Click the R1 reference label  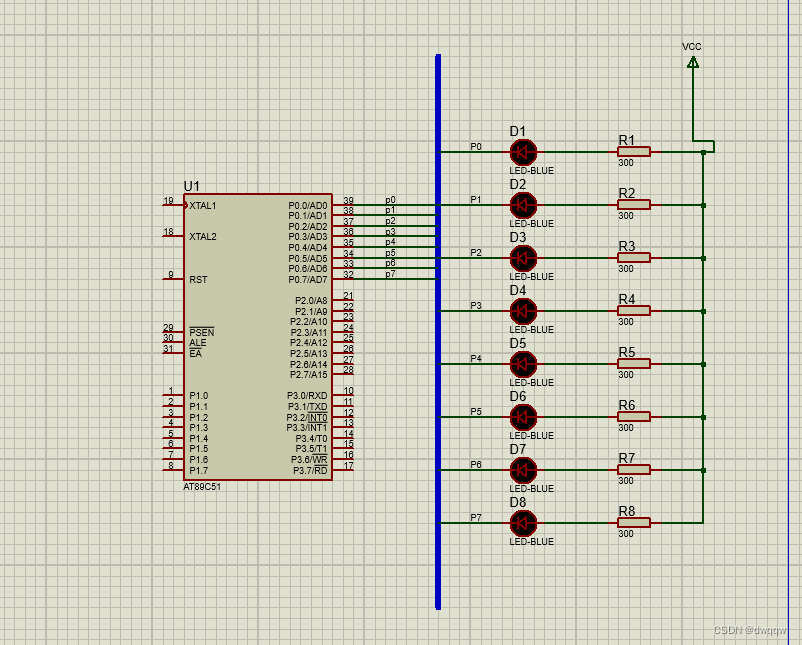627,140
